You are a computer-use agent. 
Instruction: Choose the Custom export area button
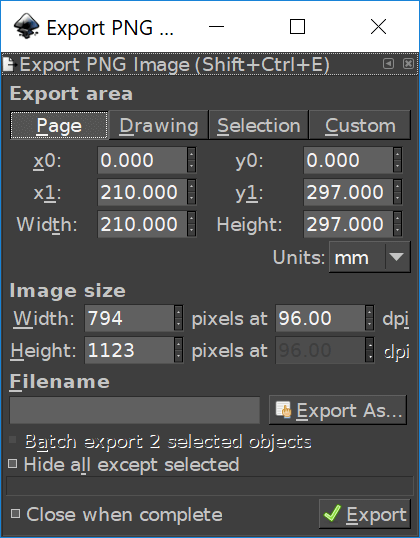pyautogui.click(x=360, y=125)
